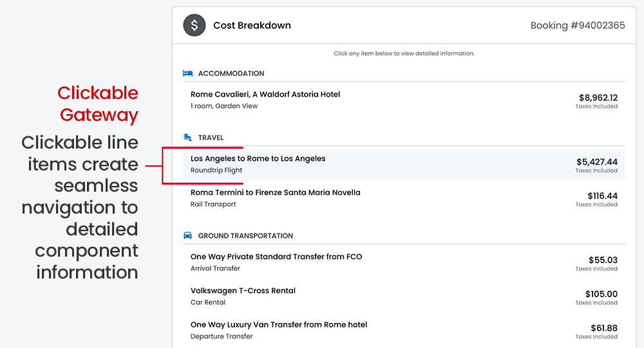Screen dimensions: 644x348
Task: Open Los Angeles to Rome roundtrip flight
Action: pos(258,159)
